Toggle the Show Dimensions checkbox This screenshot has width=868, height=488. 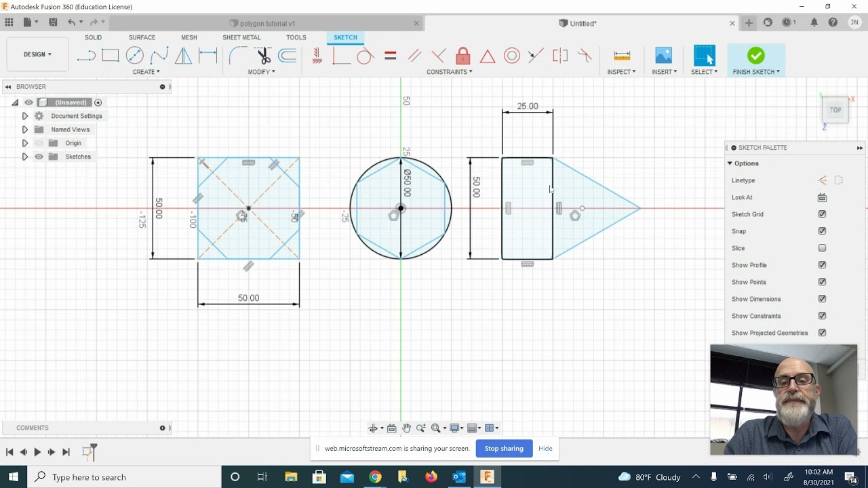tap(822, 299)
